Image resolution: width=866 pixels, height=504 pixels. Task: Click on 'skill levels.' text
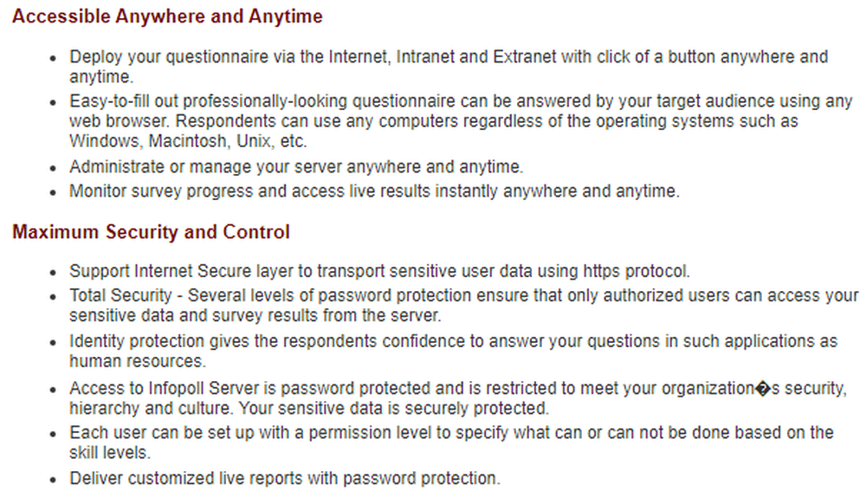110,453
